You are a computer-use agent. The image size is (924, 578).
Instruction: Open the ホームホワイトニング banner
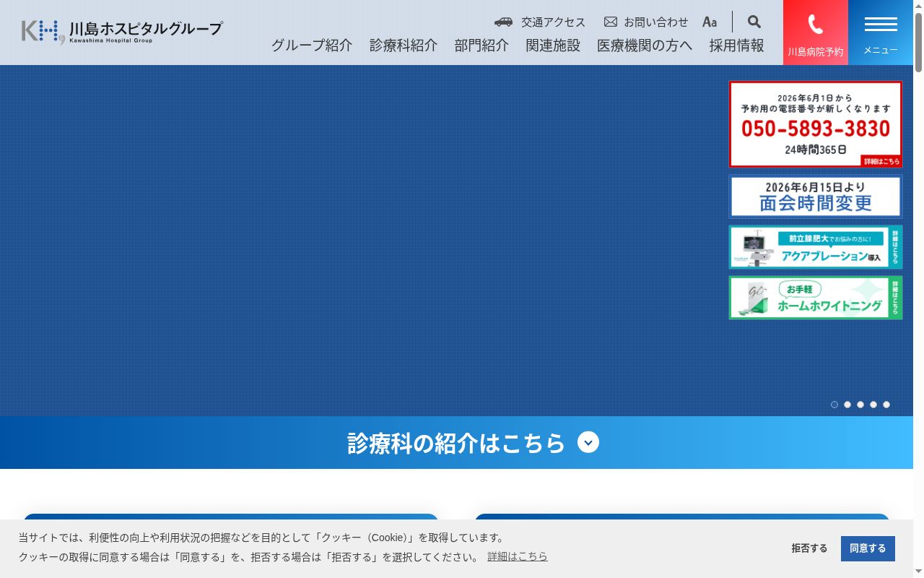click(816, 298)
